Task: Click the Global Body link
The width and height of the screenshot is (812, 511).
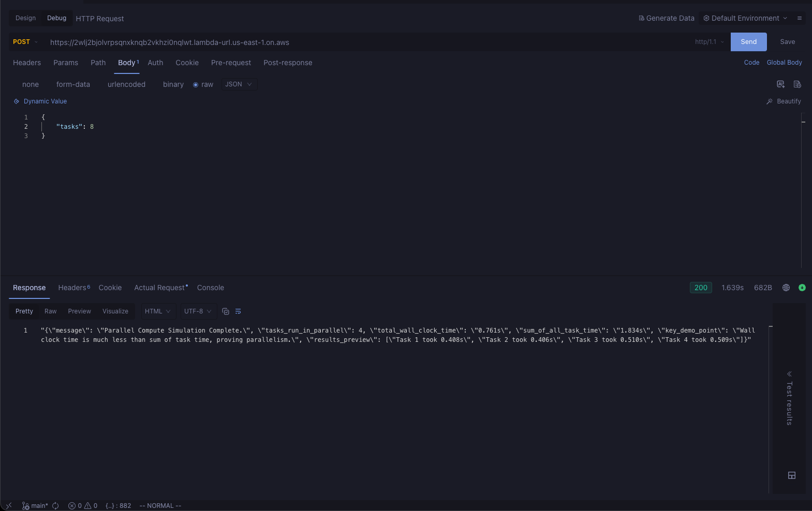Action: tap(784, 63)
